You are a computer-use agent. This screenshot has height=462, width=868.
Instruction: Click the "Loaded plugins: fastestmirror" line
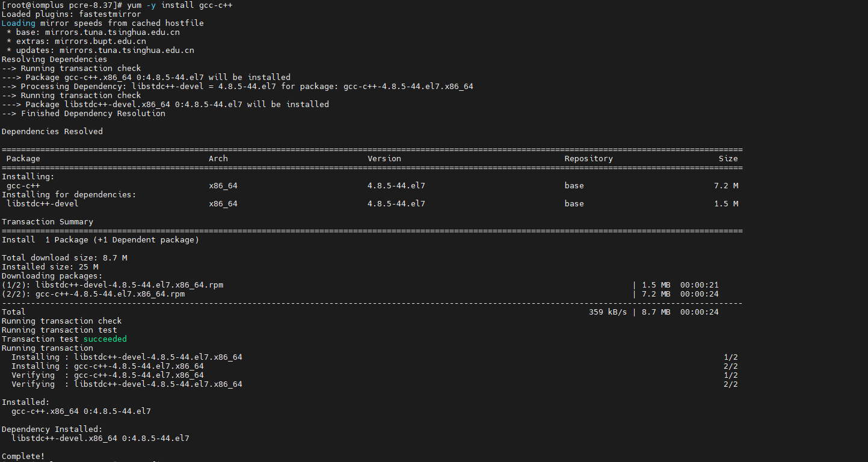tap(71, 14)
